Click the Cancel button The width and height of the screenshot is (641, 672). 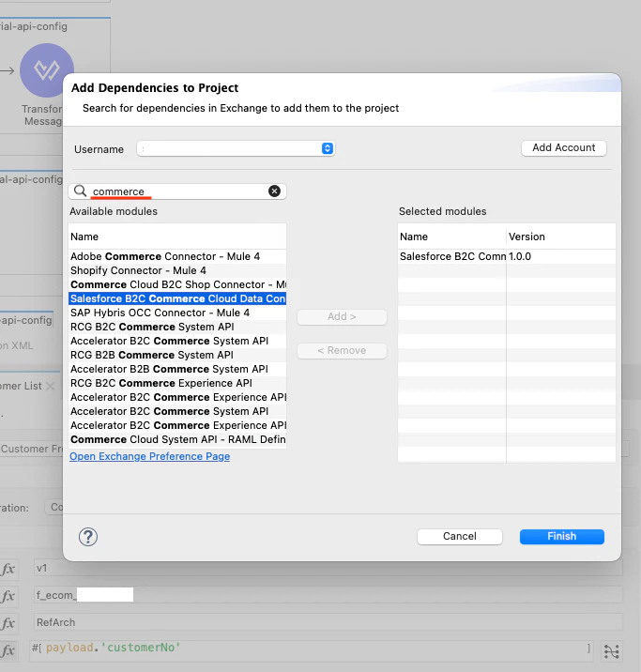459,536
